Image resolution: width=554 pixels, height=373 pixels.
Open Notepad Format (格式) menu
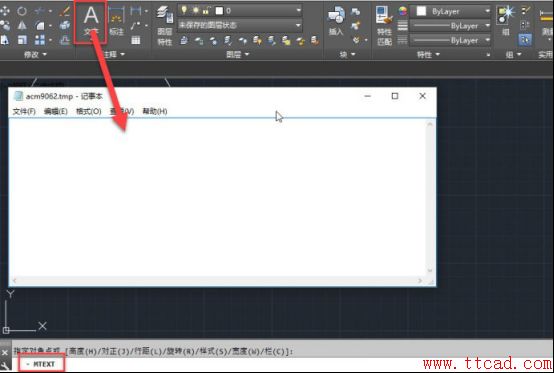coord(89,112)
